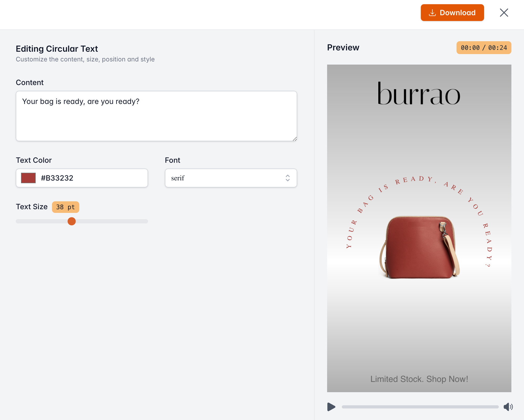This screenshot has width=524, height=420.
Task: Click 'Limited Stock. Shop Now!' text in preview
Action: click(x=419, y=379)
